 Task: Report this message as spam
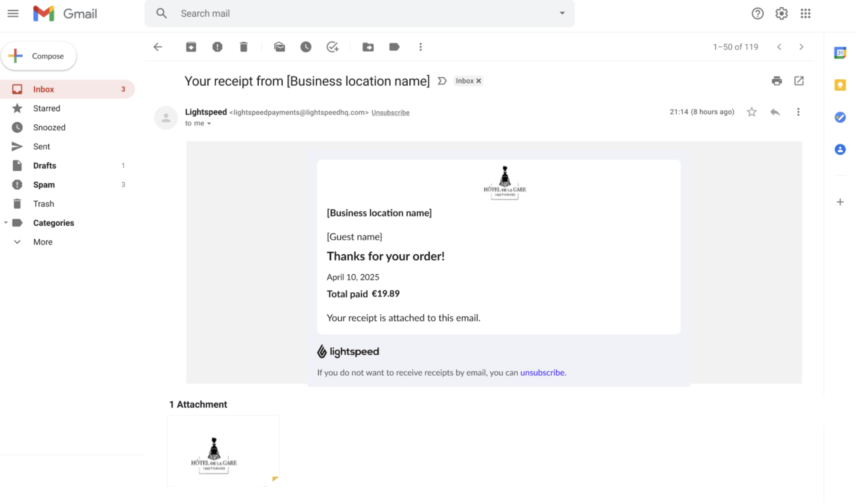[217, 47]
